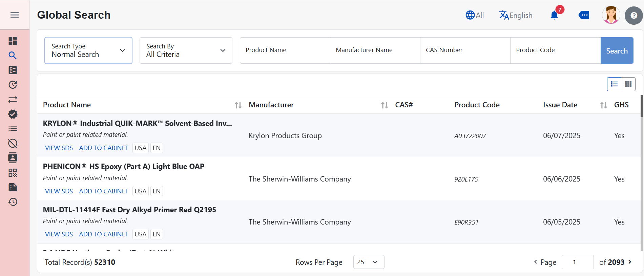Click the user avatar picture
644x276 pixels.
(x=611, y=15)
